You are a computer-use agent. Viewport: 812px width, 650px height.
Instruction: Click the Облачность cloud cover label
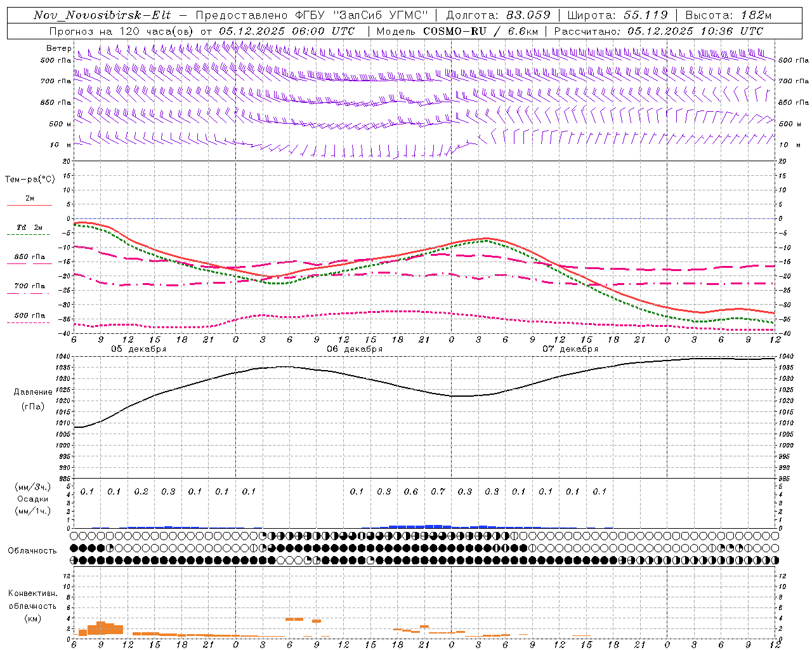(x=32, y=550)
